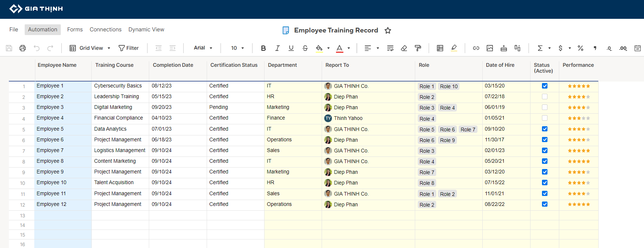Image resolution: width=644 pixels, height=248 pixels.
Task: Open the Arial font dropdown
Action: click(x=203, y=48)
